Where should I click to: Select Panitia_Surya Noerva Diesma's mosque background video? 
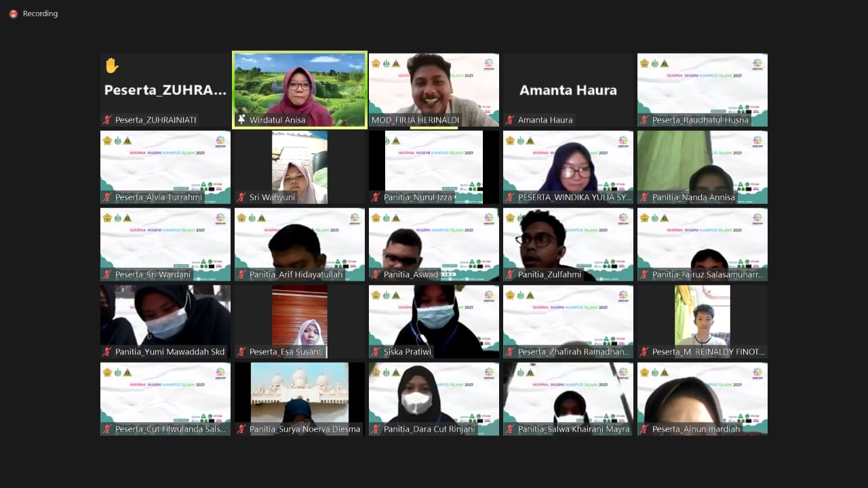(299, 393)
